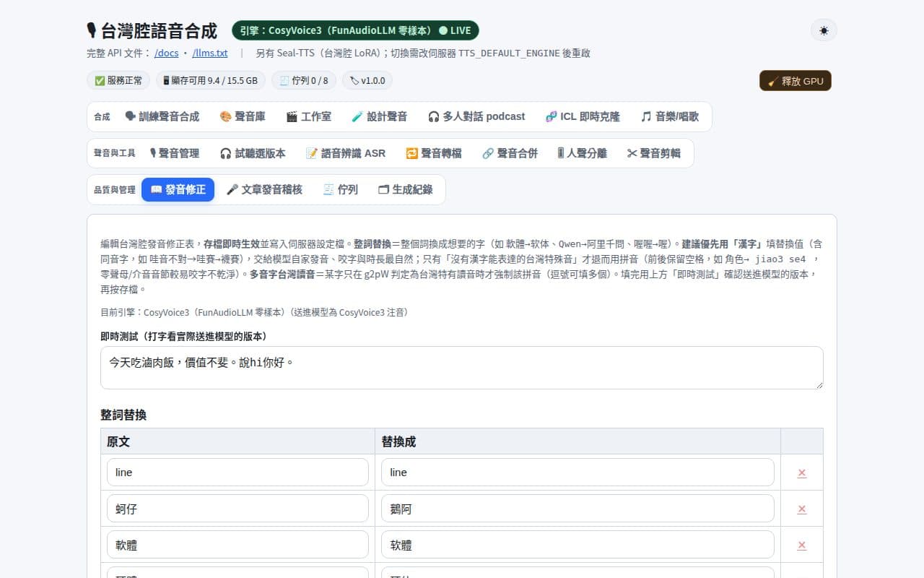Open the /docs API link

coord(167,53)
